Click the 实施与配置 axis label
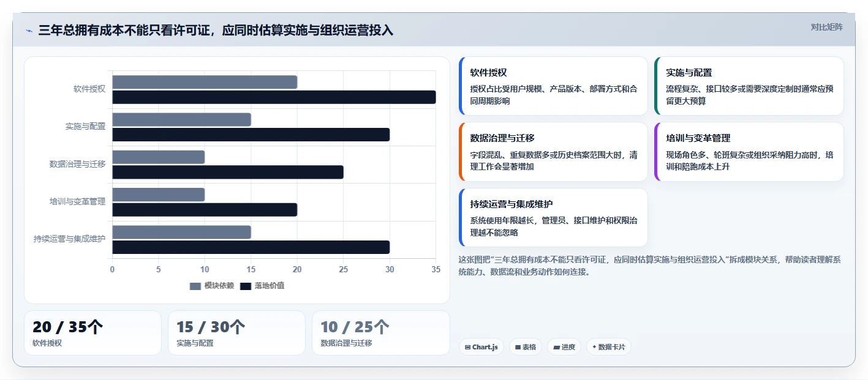The width and height of the screenshot is (868, 380). [85, 127]
